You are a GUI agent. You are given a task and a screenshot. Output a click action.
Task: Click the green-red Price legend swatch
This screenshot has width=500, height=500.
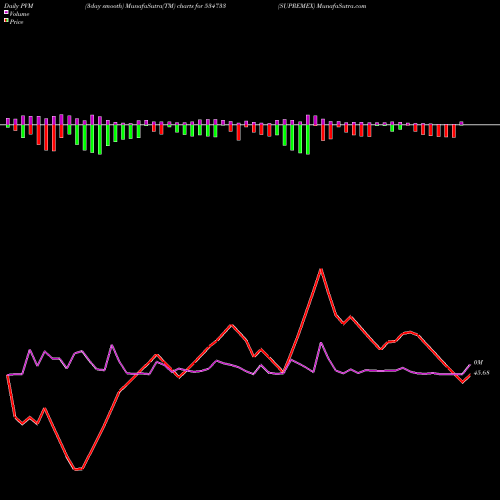pos(6,21)
